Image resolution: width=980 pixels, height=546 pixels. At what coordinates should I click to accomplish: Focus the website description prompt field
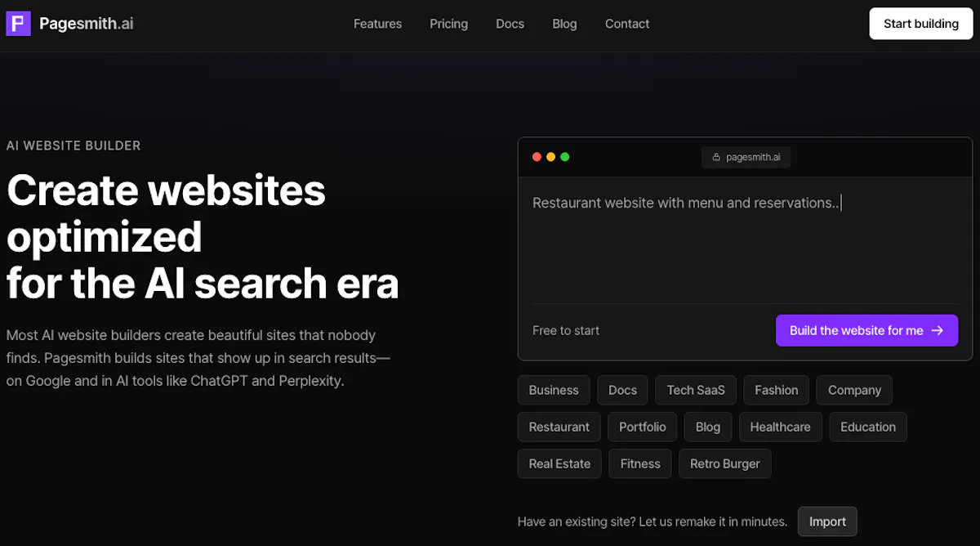[745, 240]
